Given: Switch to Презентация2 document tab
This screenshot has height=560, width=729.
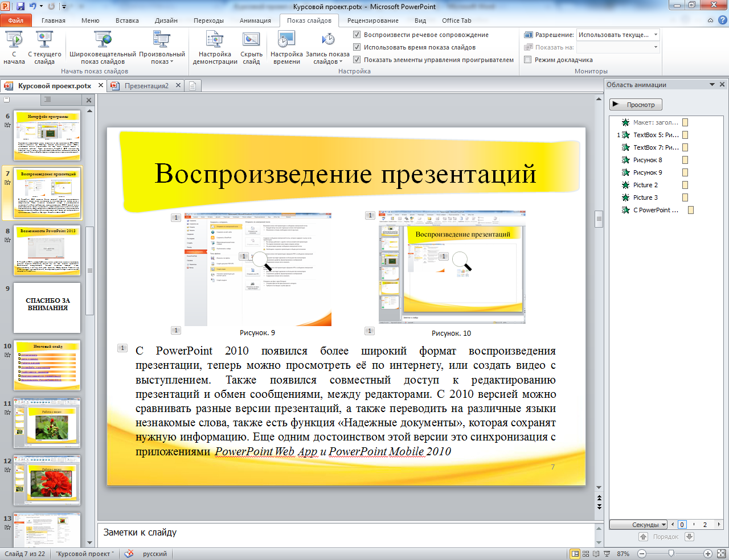Looking at the screenshot, I should click(x=146, y=86).
